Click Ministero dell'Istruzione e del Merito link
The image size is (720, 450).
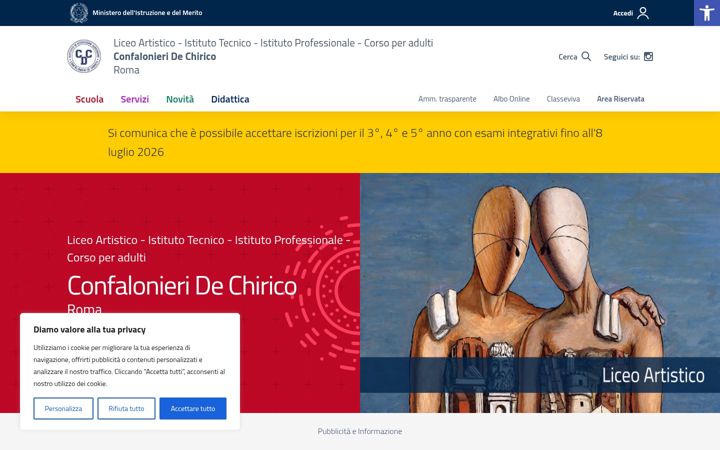(x=147, y=13)
